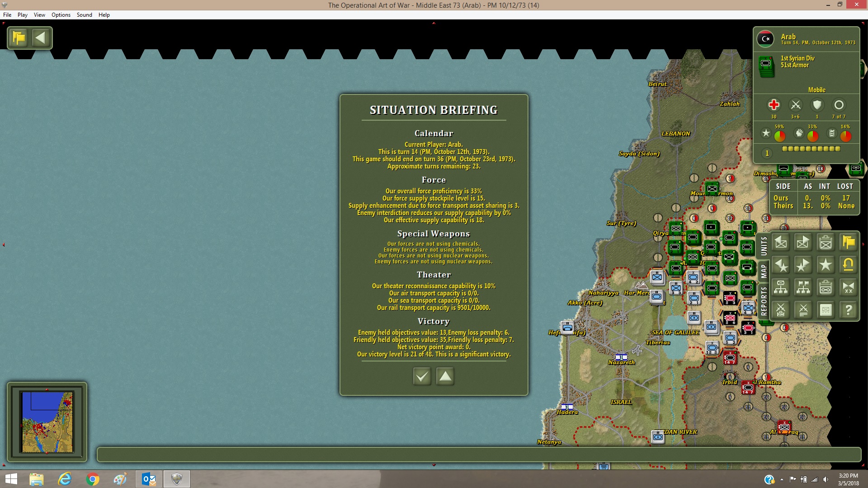The height and width of the screenshot is (488, 868).
Task: Click the yellow flags button at top left
Action: (x=19, y=38)
